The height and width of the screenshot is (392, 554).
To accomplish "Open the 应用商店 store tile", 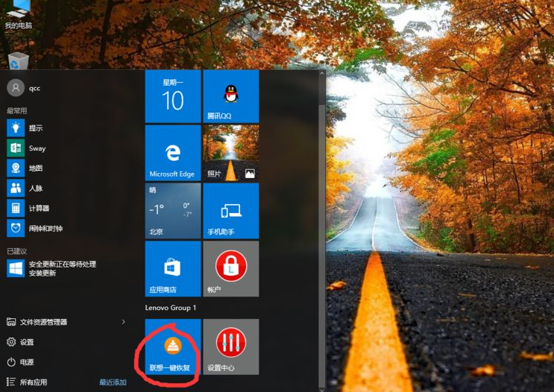I will (172, 268).
